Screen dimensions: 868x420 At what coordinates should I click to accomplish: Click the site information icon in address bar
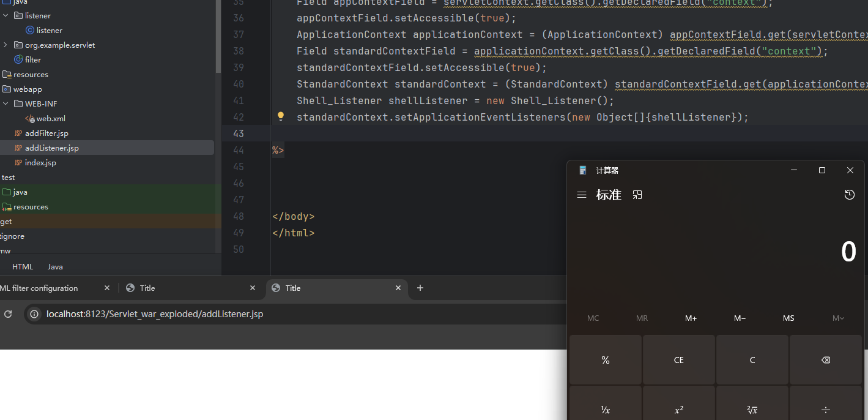pyautogui.click(x=35, y=314)
